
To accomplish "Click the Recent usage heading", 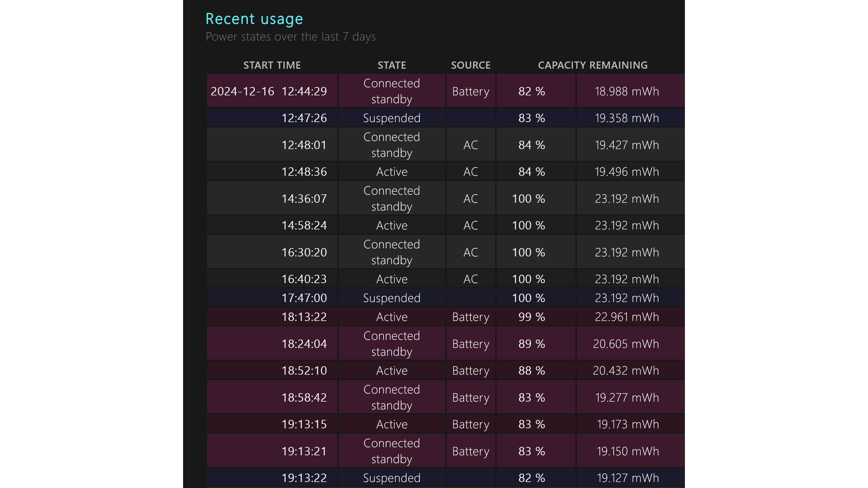I will point(254,19).
